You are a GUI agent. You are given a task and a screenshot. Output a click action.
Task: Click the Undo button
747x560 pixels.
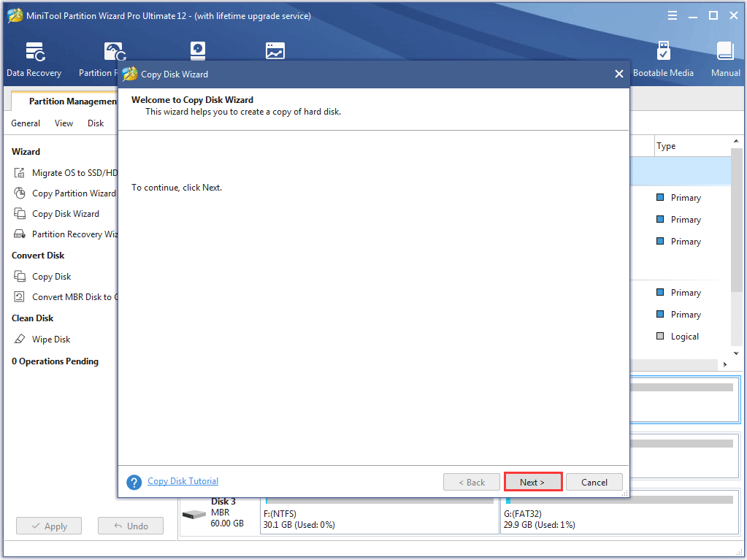point(131,526)
